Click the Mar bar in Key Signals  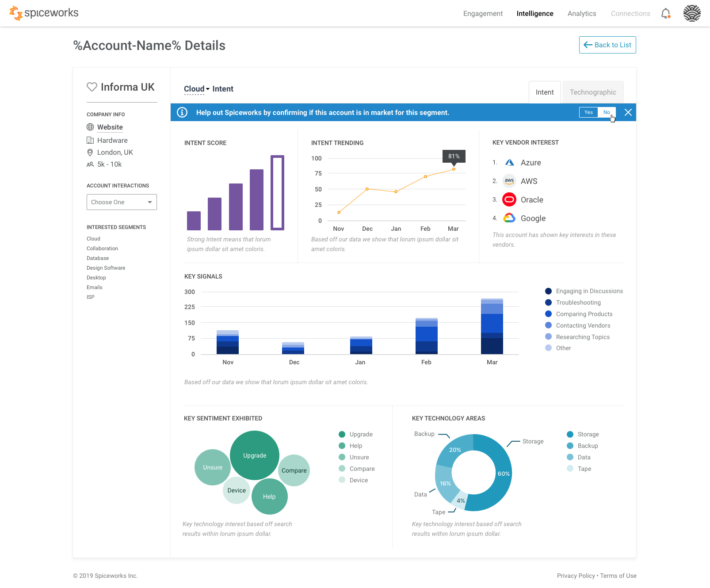pos(492,326)
